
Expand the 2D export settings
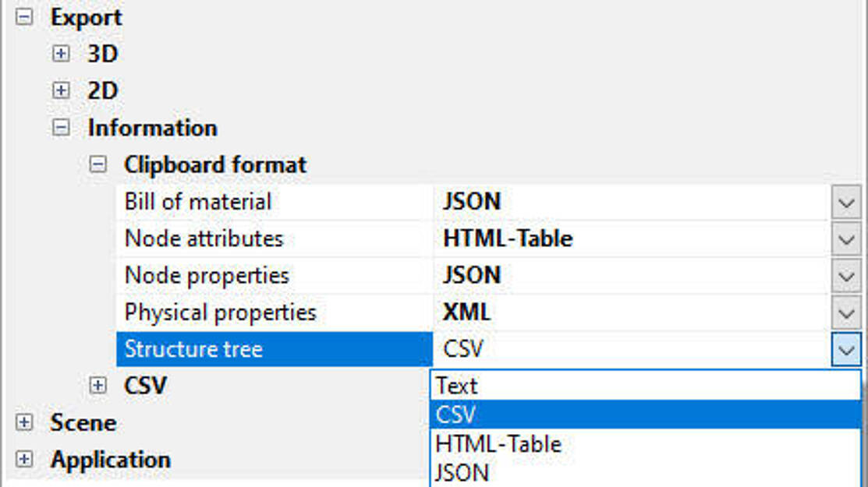coord(61,90)
